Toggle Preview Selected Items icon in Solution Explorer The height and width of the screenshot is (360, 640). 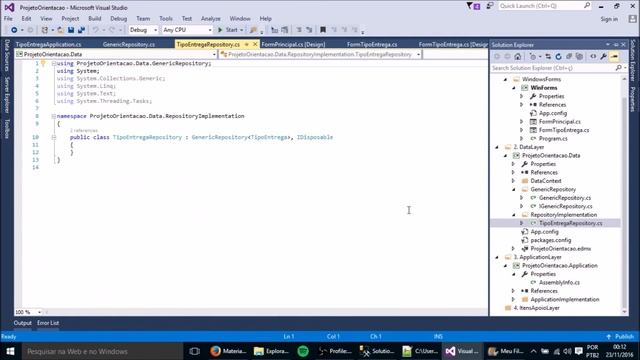(614, 57)
